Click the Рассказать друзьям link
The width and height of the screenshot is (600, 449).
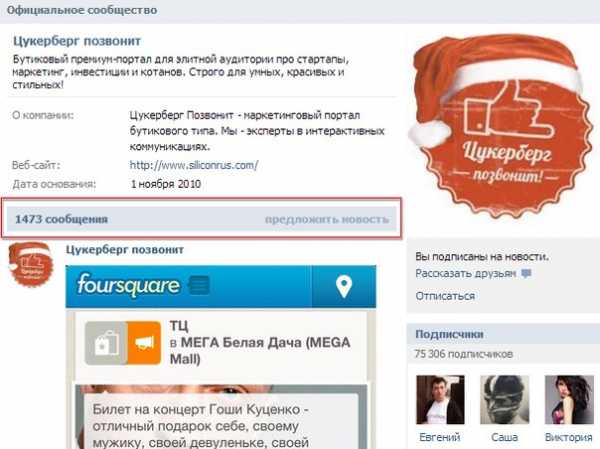point(466,274)
